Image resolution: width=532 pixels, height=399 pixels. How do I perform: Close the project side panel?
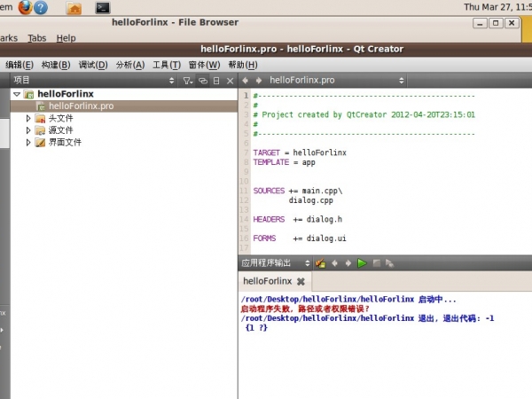[x=230, y=80]
